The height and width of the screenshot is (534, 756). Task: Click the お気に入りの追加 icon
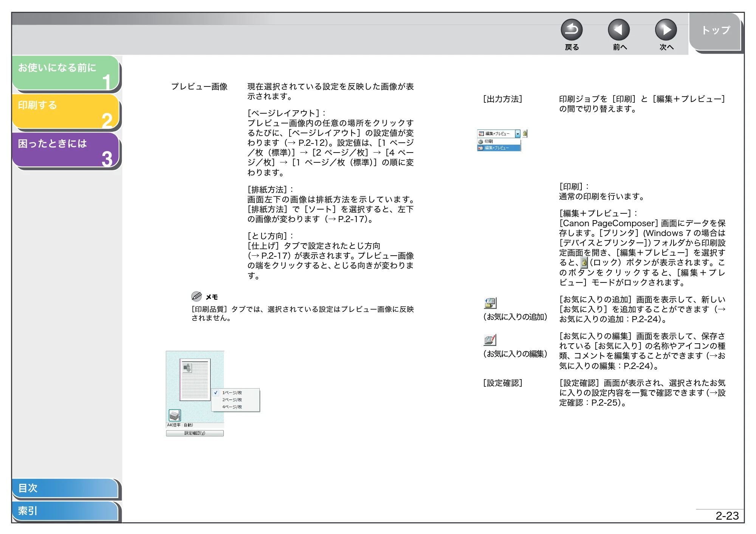[x=490, y=303]
